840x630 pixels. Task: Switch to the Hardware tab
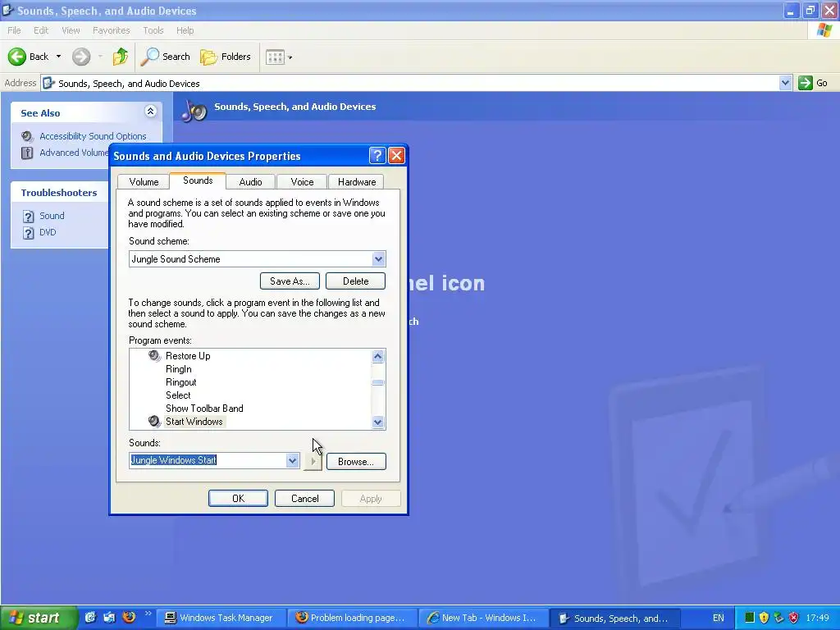[356, 181]
